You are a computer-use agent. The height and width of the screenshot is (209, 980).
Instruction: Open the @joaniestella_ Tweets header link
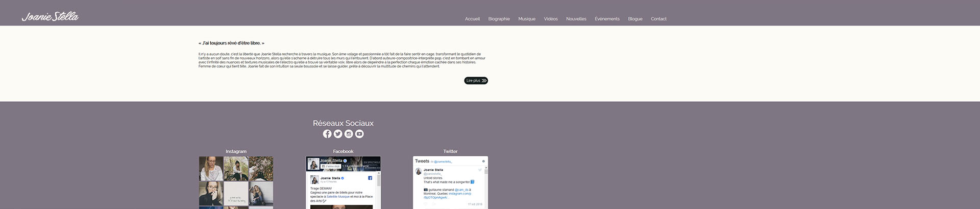tap(443, 162)
